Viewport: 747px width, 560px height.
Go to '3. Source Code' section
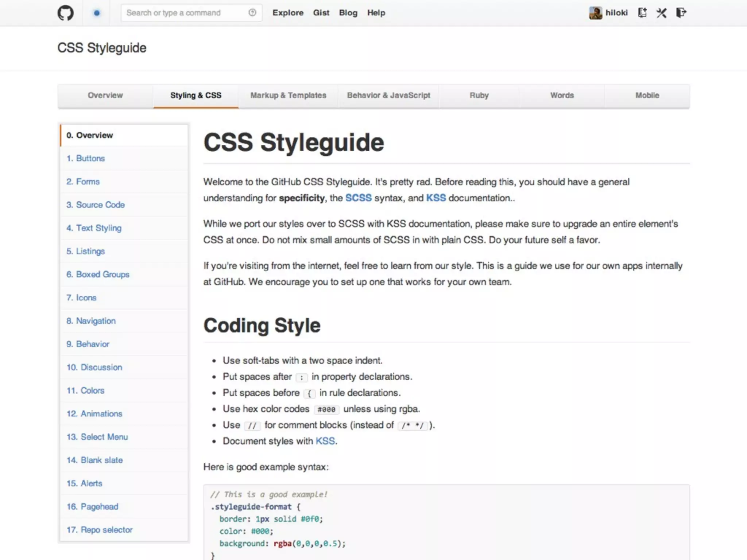pos(124,205)
